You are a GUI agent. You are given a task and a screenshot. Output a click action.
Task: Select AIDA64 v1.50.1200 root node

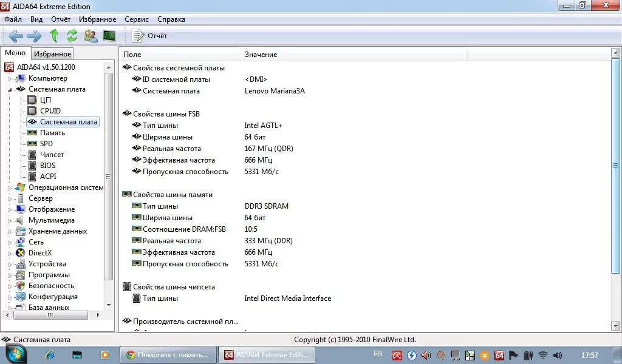pyautogui.click(x=46, y=67)
